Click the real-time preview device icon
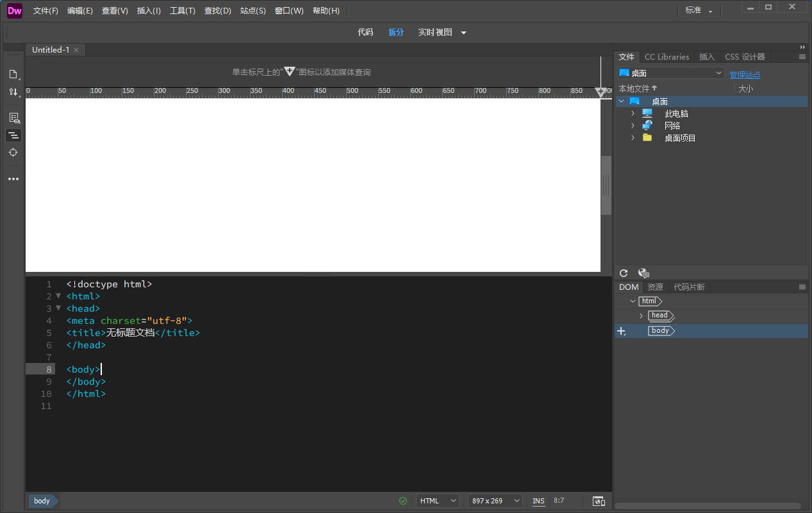 (599, 501)
